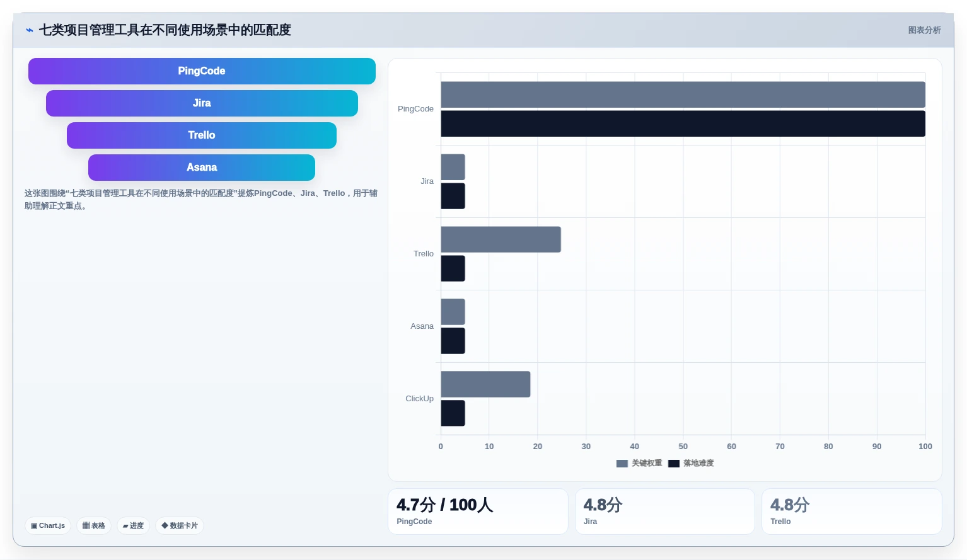Click ClickUp's dark 落地难度 bar

click(x=453, y=413)
